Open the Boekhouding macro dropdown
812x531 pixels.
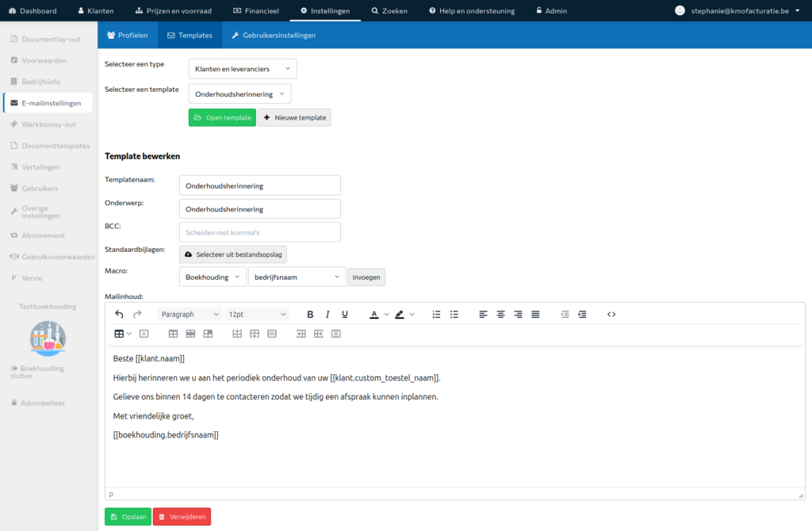(x=213, y=277)
